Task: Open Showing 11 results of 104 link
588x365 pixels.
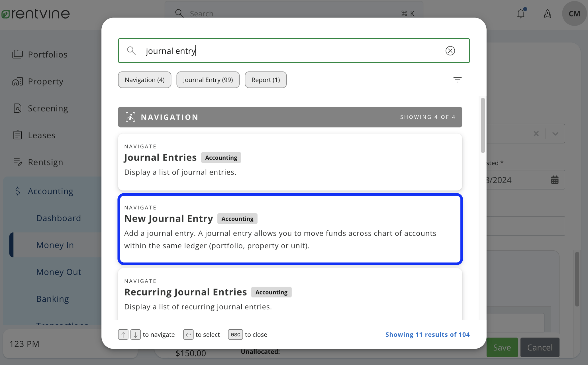Action: [427, 334]
